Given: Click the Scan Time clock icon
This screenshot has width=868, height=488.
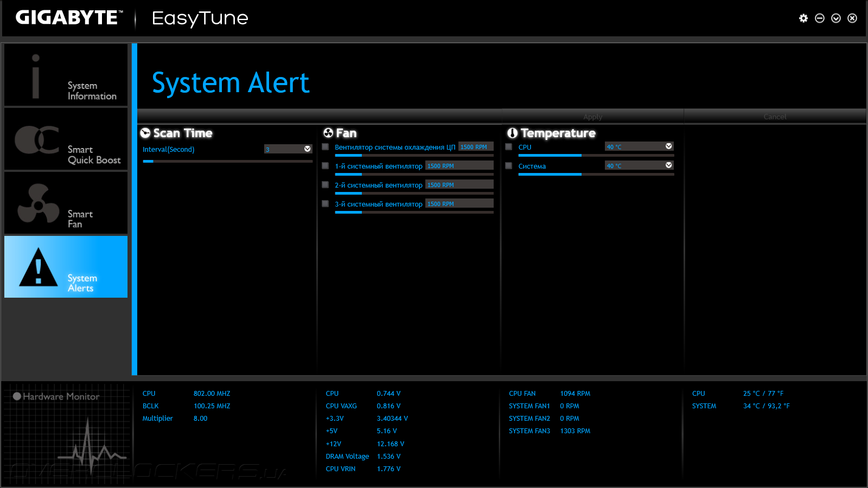Looking at the screenshot, I should coord(145,133).
